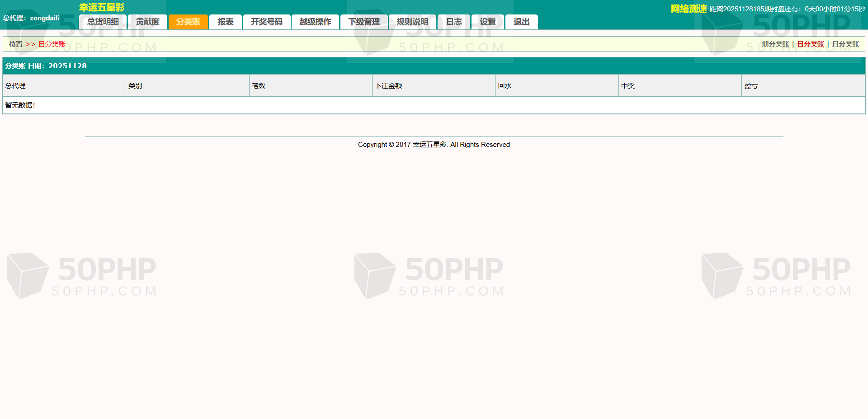Open the 总货明细 tab
The width and height of the screenshot is (868, 419).
[103, 22]
